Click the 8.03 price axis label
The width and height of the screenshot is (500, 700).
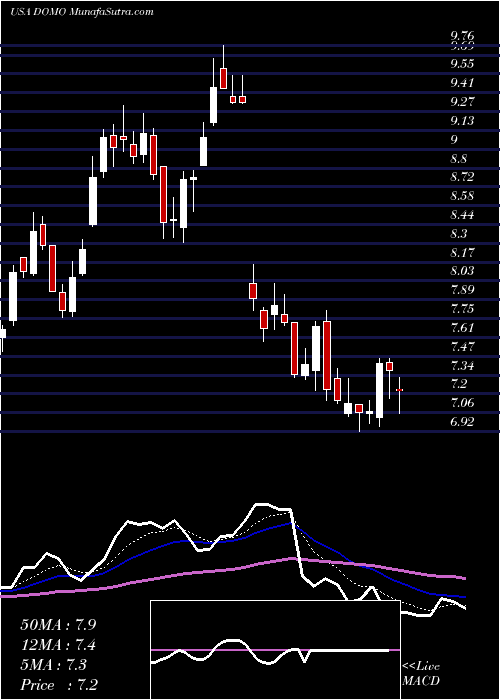(x=462, y=271)
